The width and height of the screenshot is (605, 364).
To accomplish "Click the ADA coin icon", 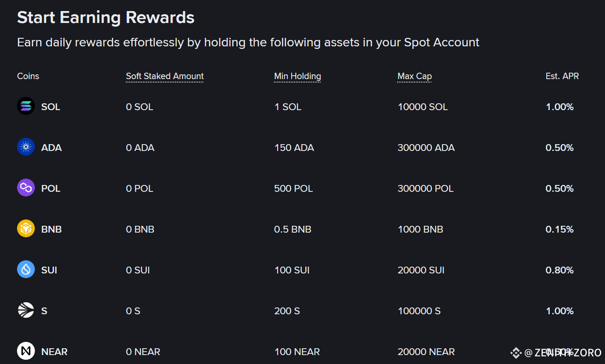I will click(x=26, y=147).
